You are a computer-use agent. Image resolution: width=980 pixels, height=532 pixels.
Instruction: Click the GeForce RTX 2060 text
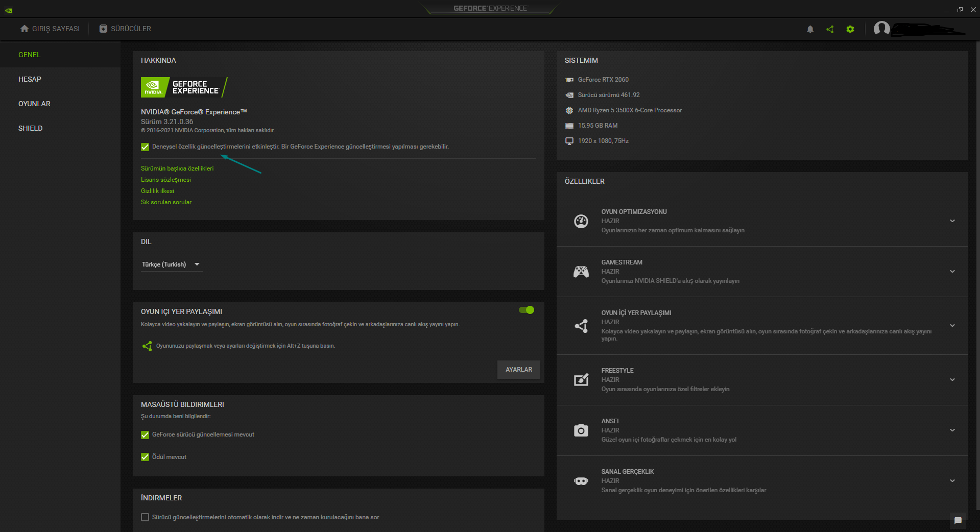(x=603, y=80)
